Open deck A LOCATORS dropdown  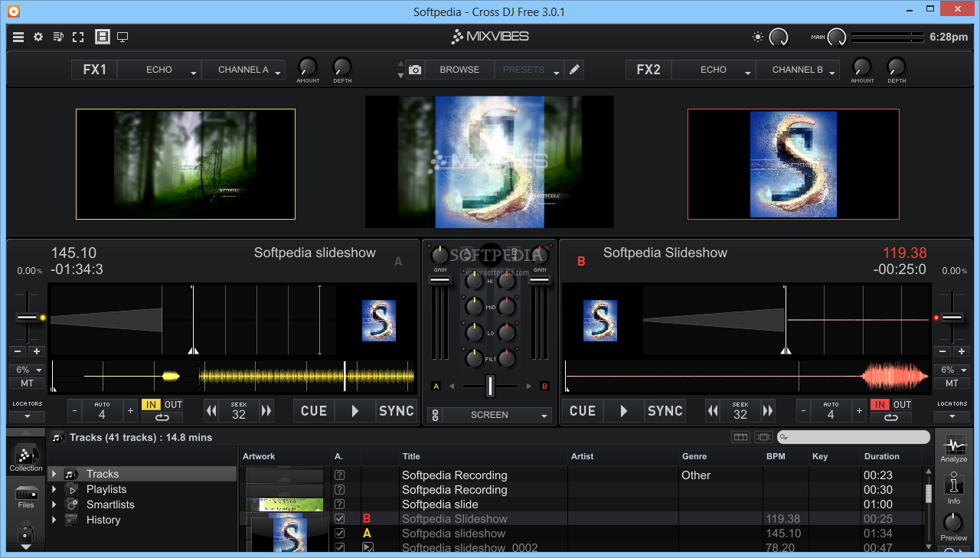(x=28, y=416)
